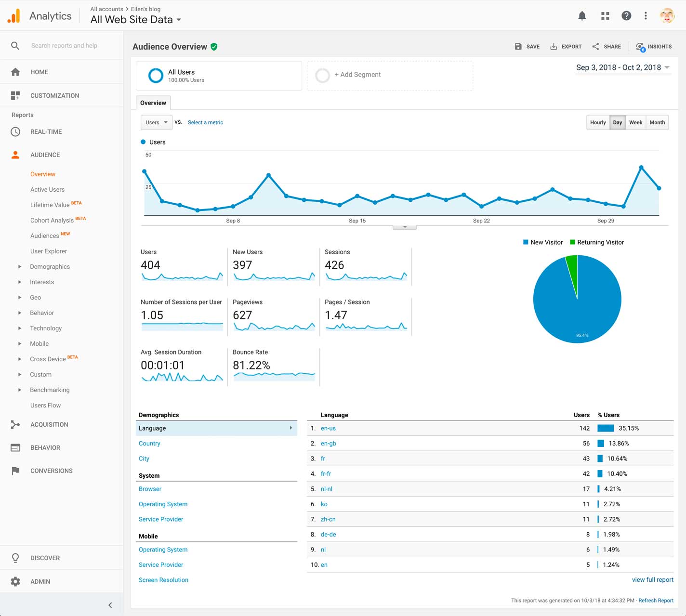Viewport: 686px width, 616px height.
Task: Set chart granularity to Month
Action: click(657, 122)
